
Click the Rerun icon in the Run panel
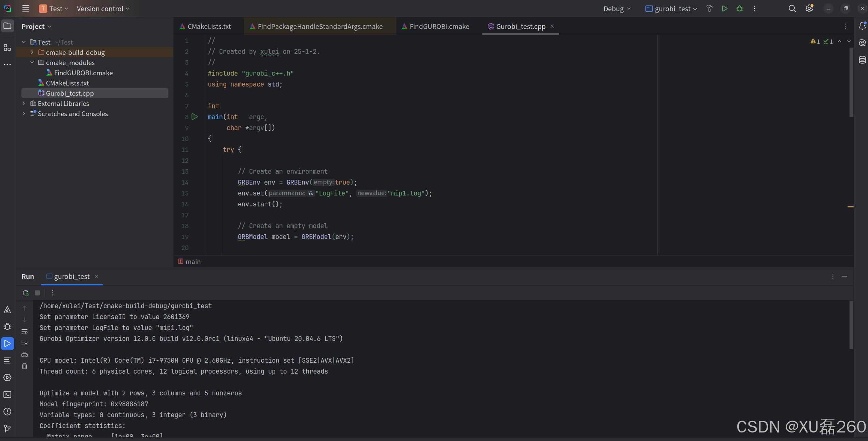[26, 293]
